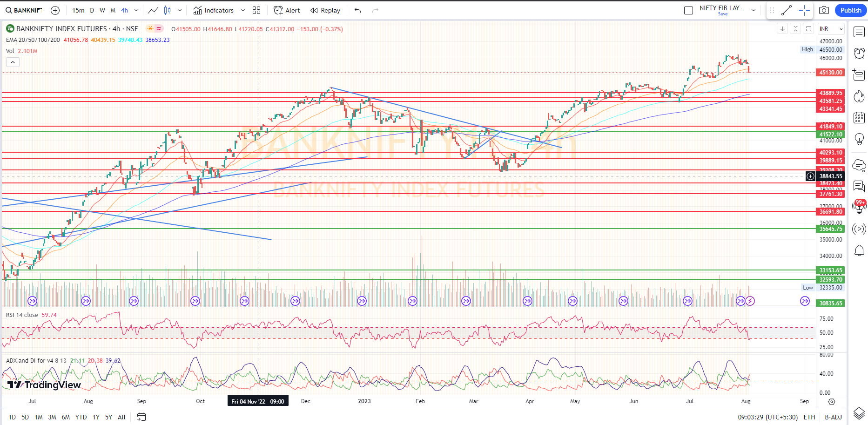The image size is (868, 425).
Task: Open the go to date calendar icon
Action: coord(141,417)
